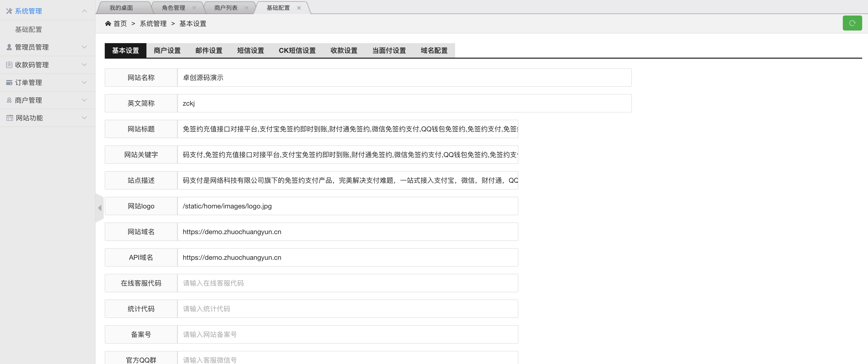Open the CK短信设置 tab
868x364 pixels.
(x=297, y=50)
